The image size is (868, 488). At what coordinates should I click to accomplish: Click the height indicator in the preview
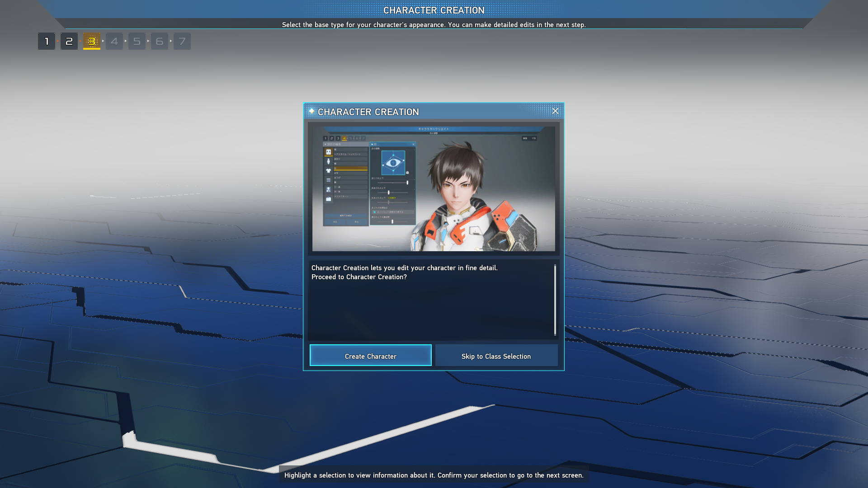pos(530,139)
